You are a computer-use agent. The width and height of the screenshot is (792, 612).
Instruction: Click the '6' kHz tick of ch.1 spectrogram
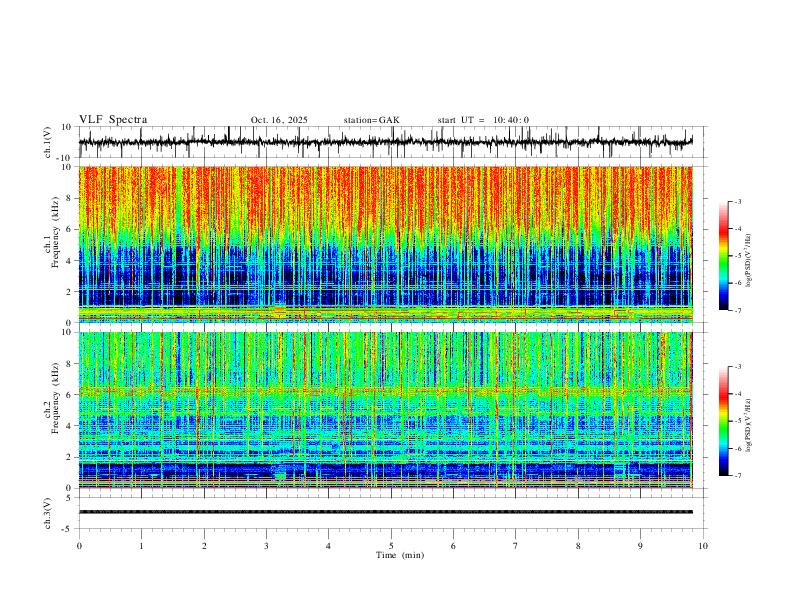pos(70,229)
